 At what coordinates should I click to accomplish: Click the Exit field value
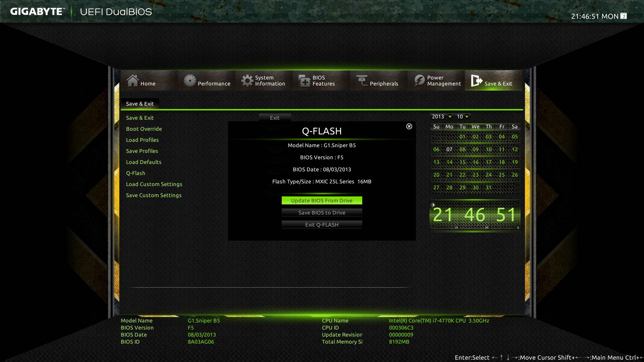point(275,118)
